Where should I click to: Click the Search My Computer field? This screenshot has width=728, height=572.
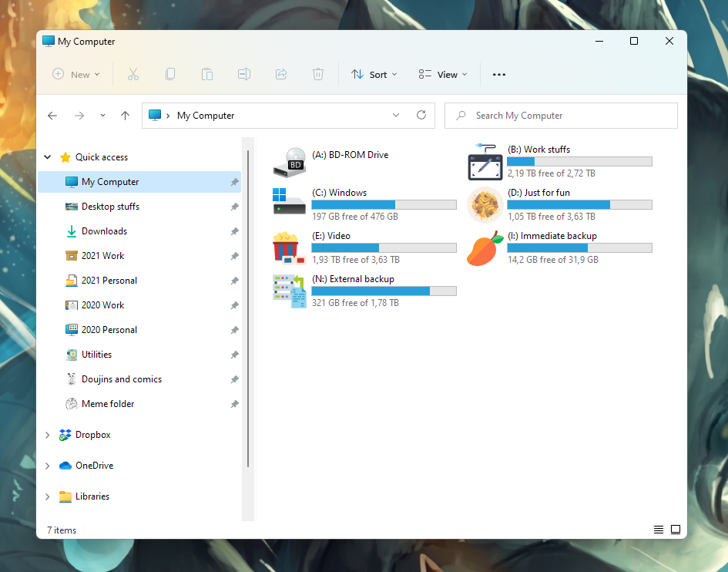(561, 116)
